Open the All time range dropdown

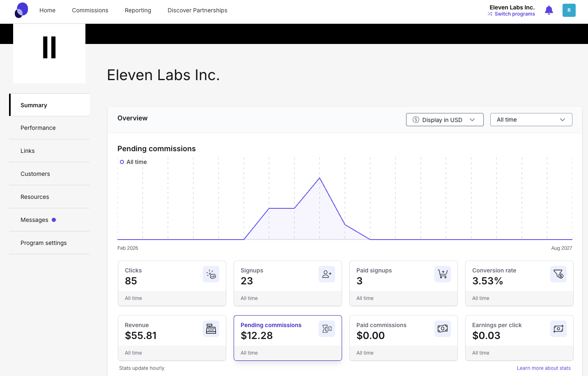coord(531,120)
